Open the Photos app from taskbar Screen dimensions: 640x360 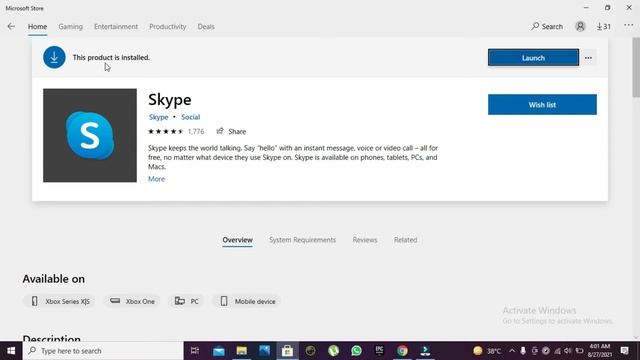tap(264, 351)
